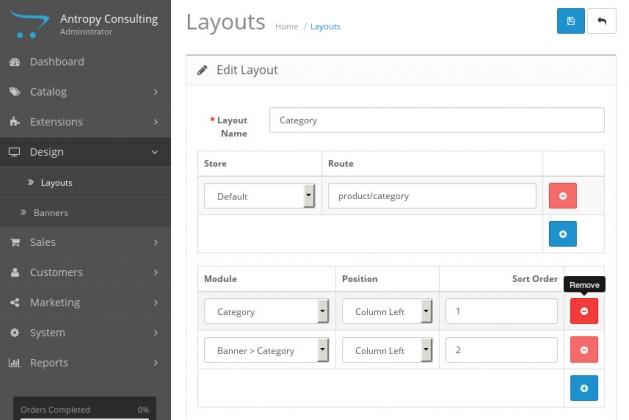Click the product/category Route input
The width and height of the screenshot is (629, 420).
point(432,196)
